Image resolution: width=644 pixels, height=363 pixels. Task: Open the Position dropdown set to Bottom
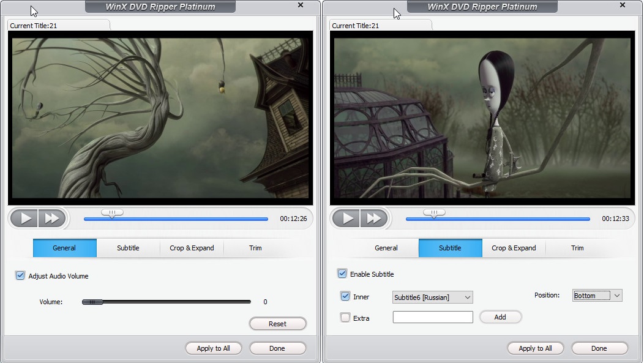597,295
